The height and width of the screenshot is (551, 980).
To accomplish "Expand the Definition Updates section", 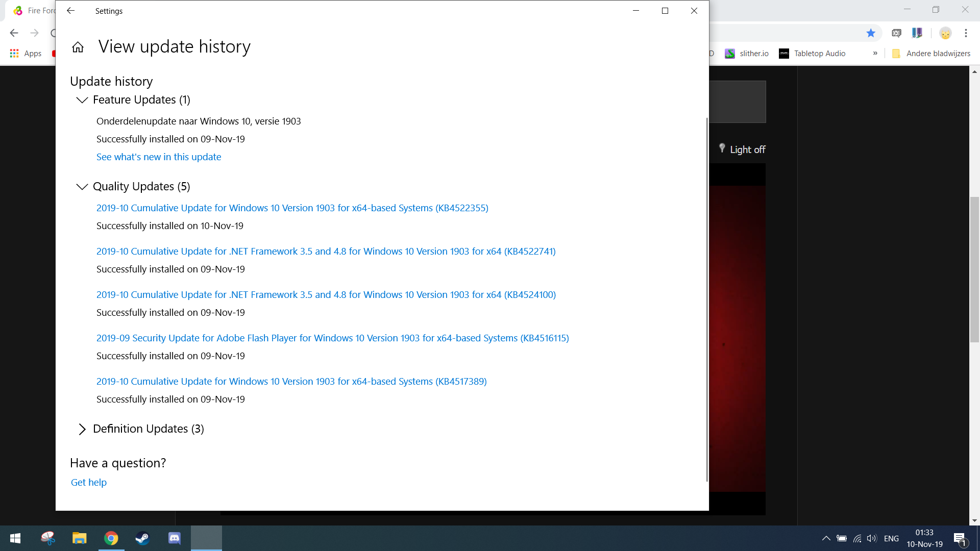I will [x=82, y=429].
